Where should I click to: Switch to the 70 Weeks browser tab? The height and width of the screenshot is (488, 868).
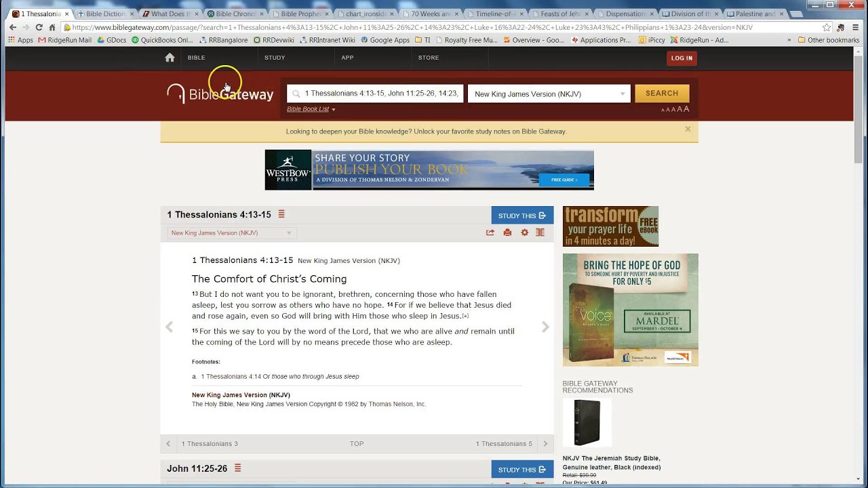click(430, 14)
